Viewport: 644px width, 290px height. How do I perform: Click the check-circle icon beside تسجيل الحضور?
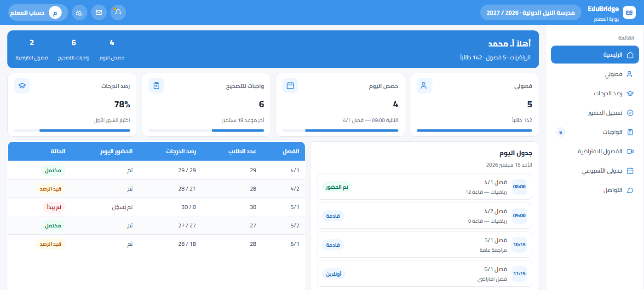coord(630,113)
